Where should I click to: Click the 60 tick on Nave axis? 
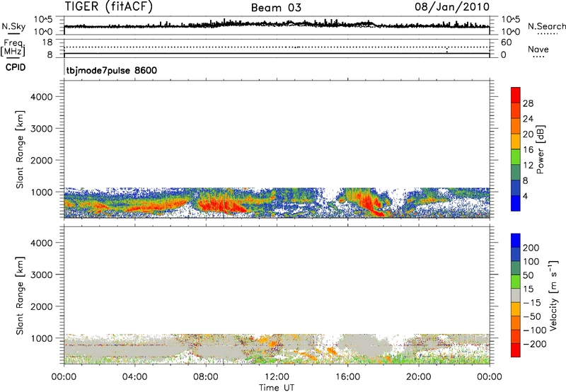[x=506, y=42]
